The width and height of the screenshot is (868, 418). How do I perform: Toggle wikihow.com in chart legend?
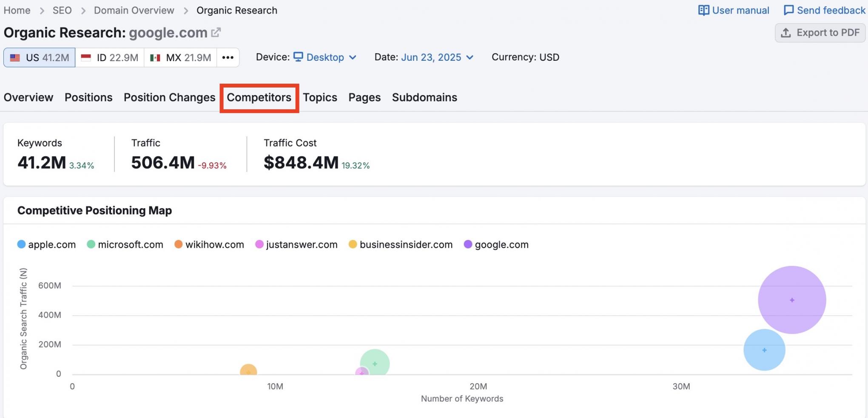pos(209,245)
